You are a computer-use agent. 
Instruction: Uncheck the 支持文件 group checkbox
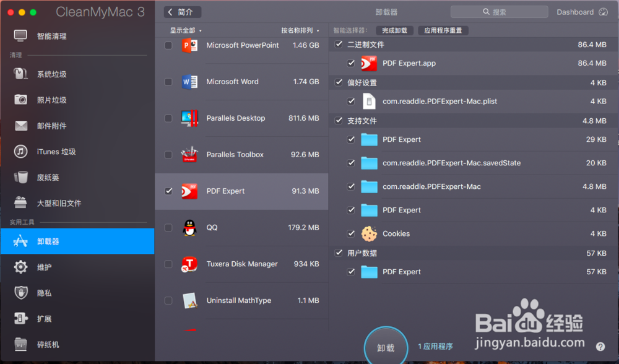339,121
